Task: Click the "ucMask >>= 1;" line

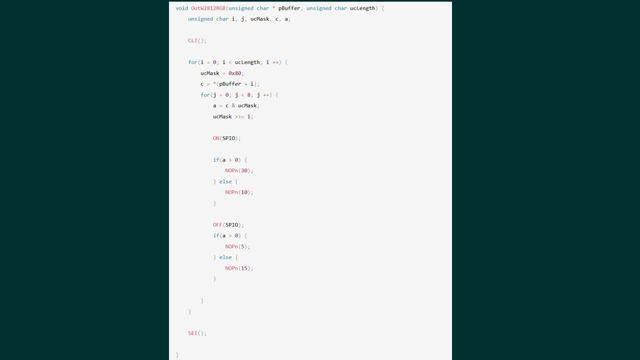Action: 233,117
